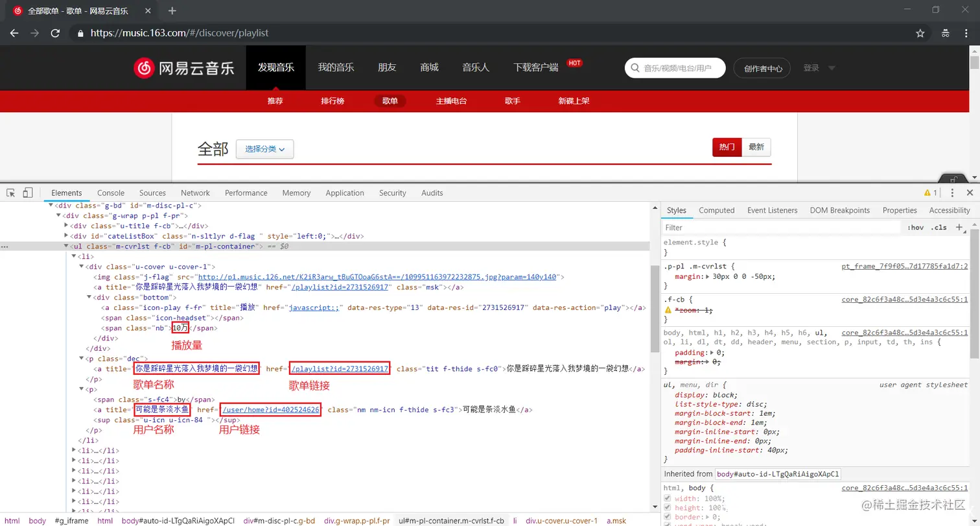This screenshot has width=980, height=526.
Task: Click the site padlock icon
Action: click(x=80, y=33)
